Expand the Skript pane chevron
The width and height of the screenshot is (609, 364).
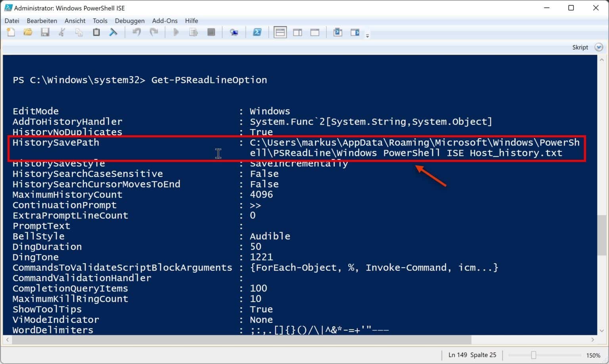coord(599,47)
